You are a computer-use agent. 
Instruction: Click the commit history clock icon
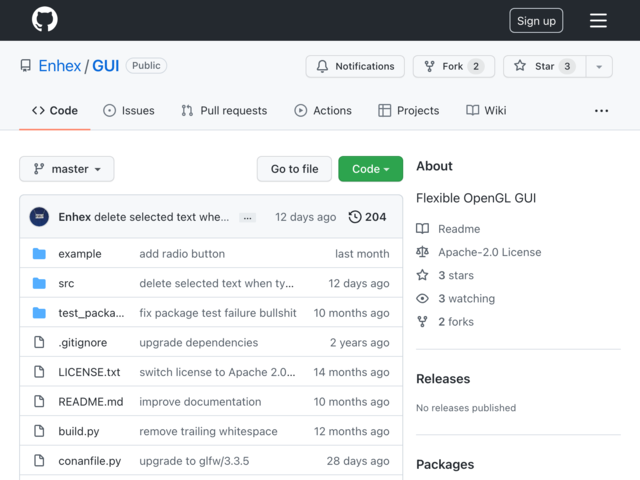coord(355,217)
